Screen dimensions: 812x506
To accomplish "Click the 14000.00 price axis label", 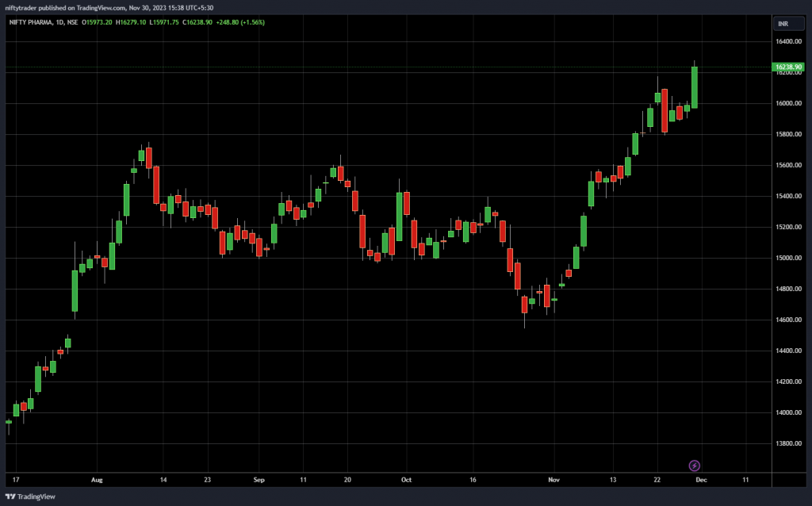I will click(x=788, y=412).
